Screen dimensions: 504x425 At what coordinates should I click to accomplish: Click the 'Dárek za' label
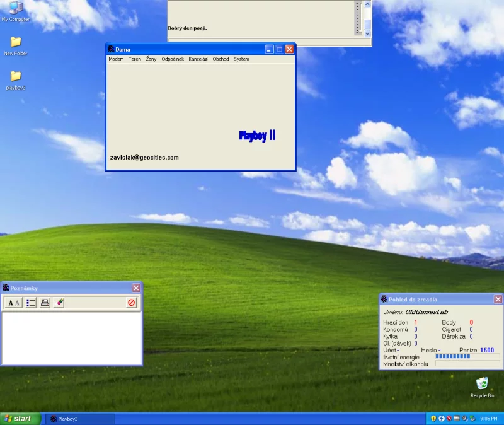tap(454, 337)
